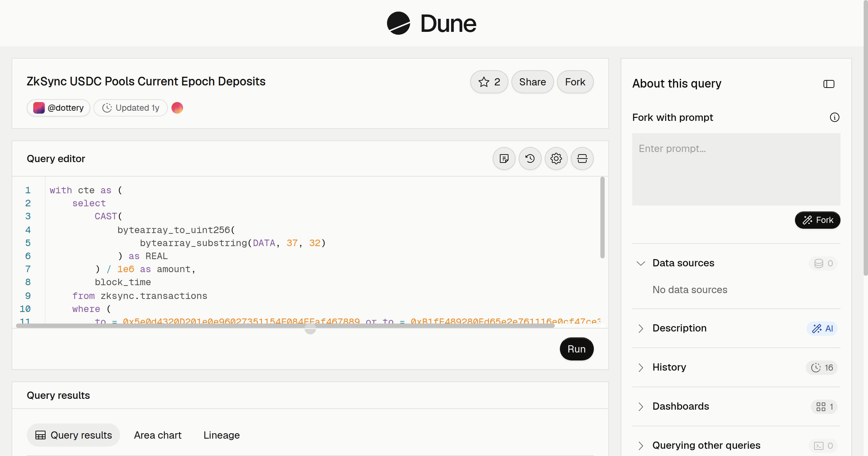Image resolution: width=868 pixels, height=456 pixels.
Task: Open query version history icon
Action: click(530, 159)
